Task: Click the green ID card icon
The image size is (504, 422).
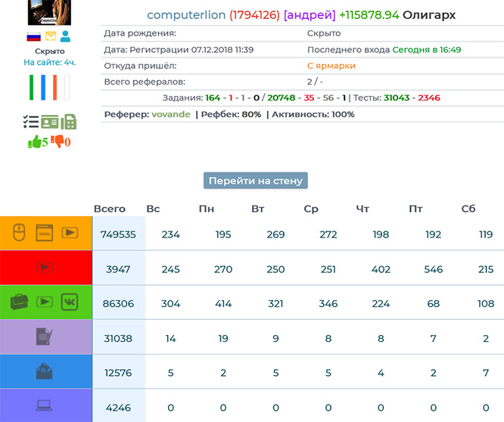Action: point(50,121)
